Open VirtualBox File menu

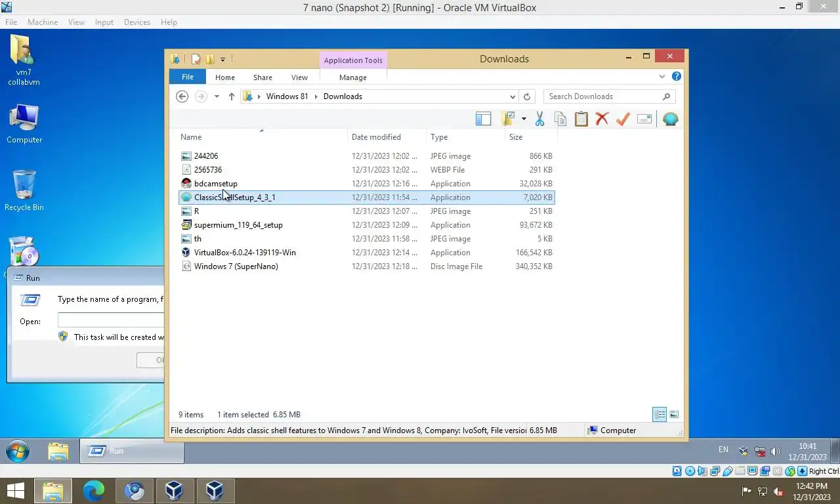coord(11,22)
